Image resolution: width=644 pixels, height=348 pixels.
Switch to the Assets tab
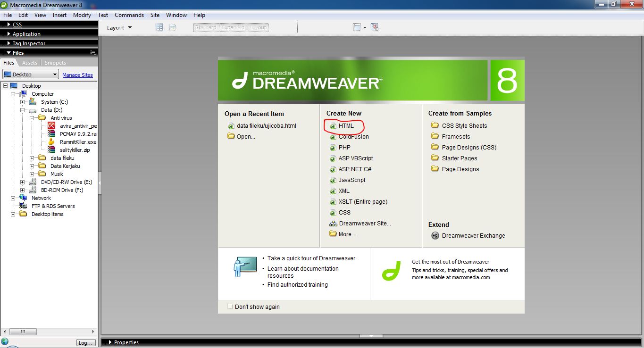pyautogui.click(x=30, y=63)
